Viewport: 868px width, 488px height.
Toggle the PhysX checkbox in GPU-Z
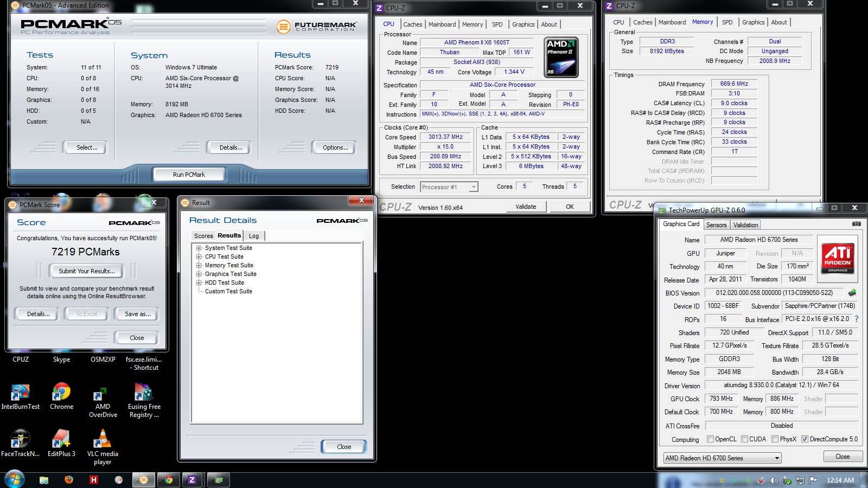coord(775,439)
